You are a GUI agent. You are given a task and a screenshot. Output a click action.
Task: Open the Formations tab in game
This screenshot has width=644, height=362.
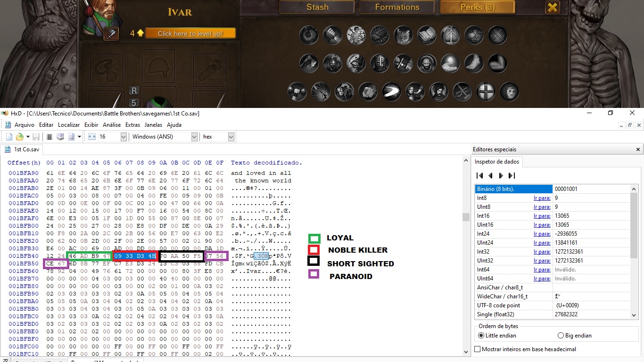(x=397, y=7)
